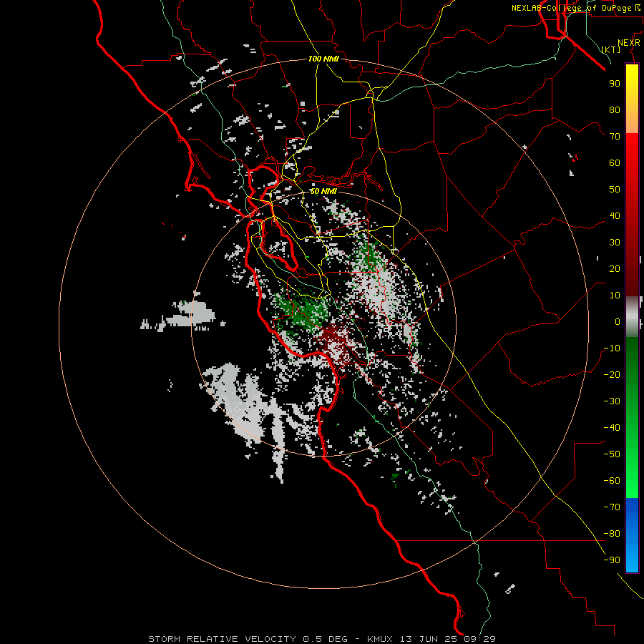The image size is (644, 644).
Task: Click the "NEXR" label above color bar
Action: point(628,43)
